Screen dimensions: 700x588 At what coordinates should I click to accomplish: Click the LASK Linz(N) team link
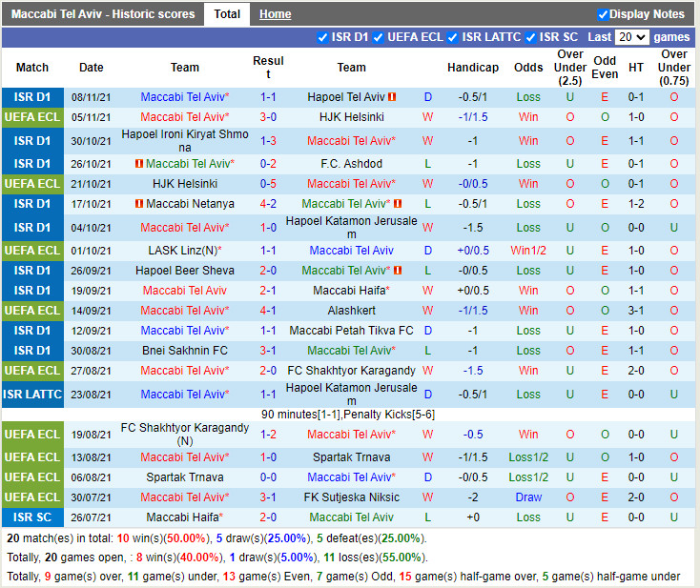point(185,251)
